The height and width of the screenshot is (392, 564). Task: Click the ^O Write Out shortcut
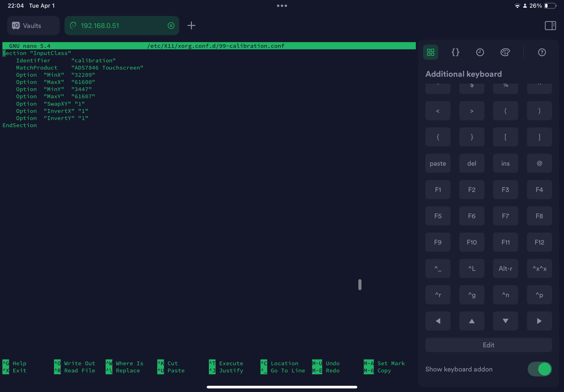[75, 363]
